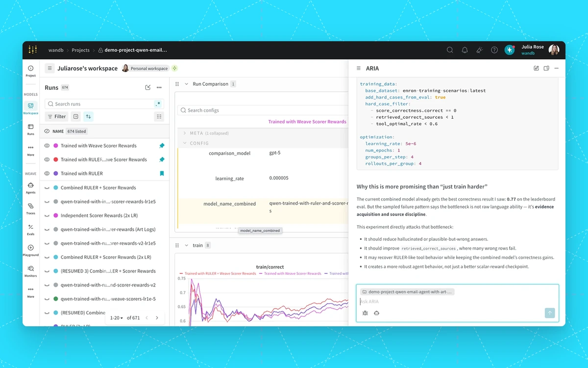This screenshot has width=588, height=368.
Task: Show the Independent Scorer Rewards (2x LR) run
Action: pyautogui.click(x=47, y=215)
